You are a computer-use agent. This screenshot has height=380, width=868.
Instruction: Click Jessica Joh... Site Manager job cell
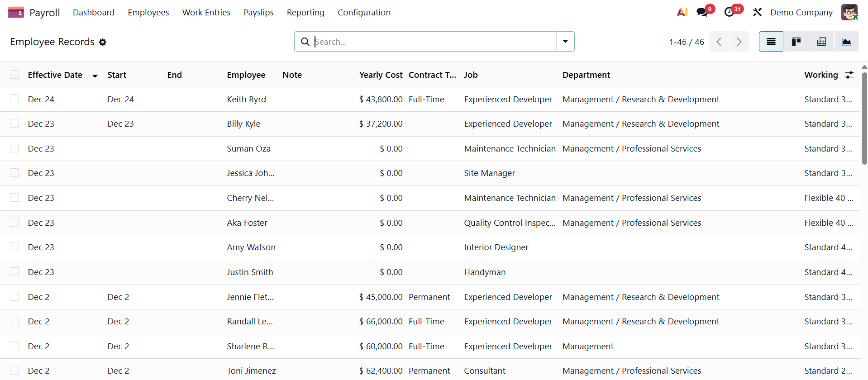[489, 173]
